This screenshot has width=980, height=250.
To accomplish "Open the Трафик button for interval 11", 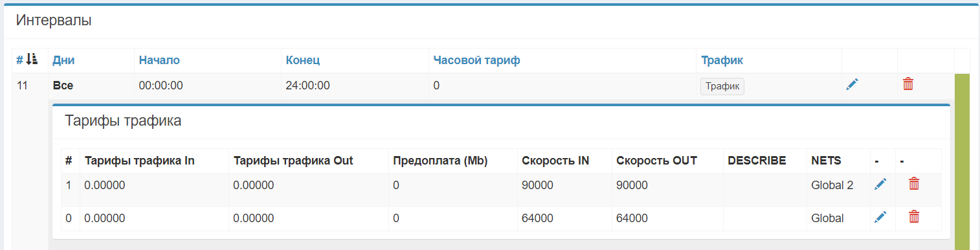I will [722, 86].
